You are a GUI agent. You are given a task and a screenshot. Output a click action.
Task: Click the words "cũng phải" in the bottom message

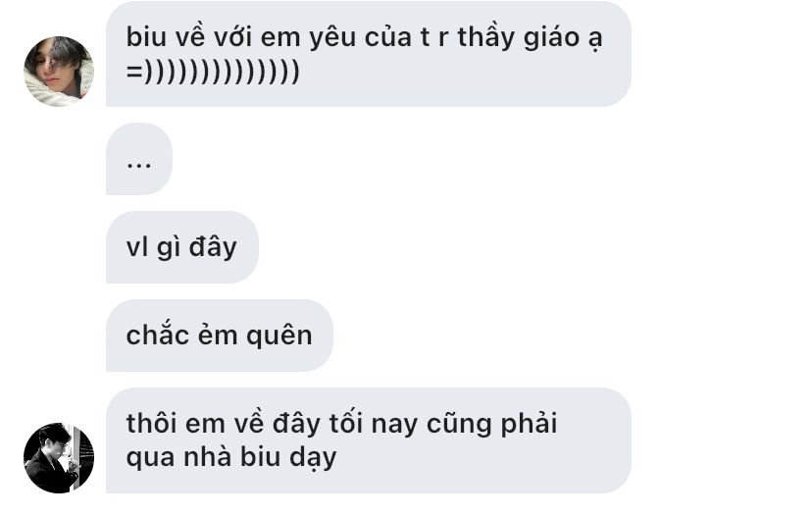point(492,424)
